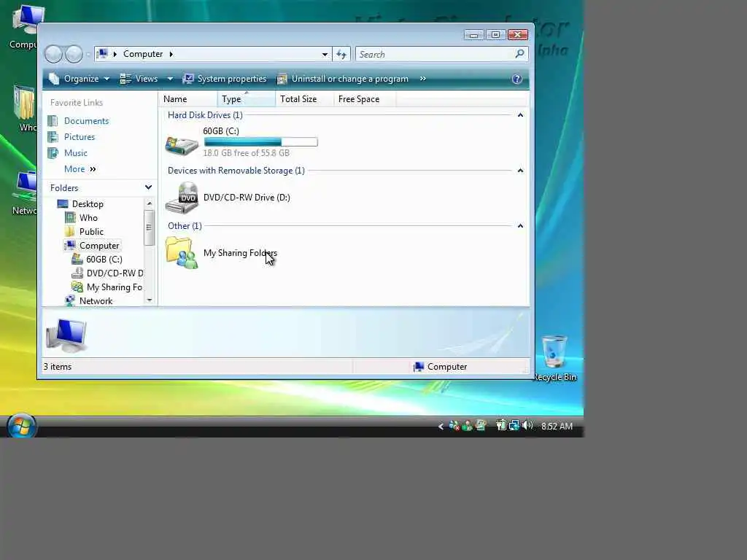Image resolution: width=747 pixels, height=560 pixels.
Task: Click the arrow after Computer breadcrumb
Action: (171, 54)
